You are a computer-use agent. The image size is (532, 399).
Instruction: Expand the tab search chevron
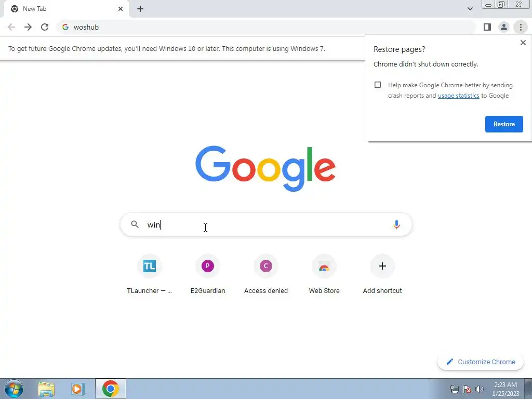click(x=470, y=9)
